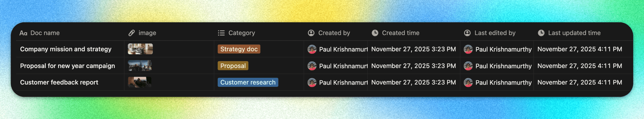Click the person icon beside Last edited by
The image size is (644, 119).
tap(467, 33)
